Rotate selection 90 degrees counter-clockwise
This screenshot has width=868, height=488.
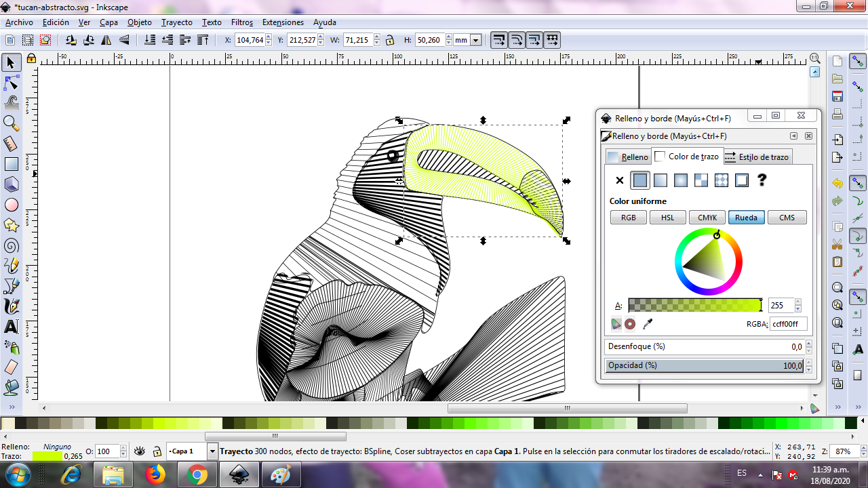[71, 41]
